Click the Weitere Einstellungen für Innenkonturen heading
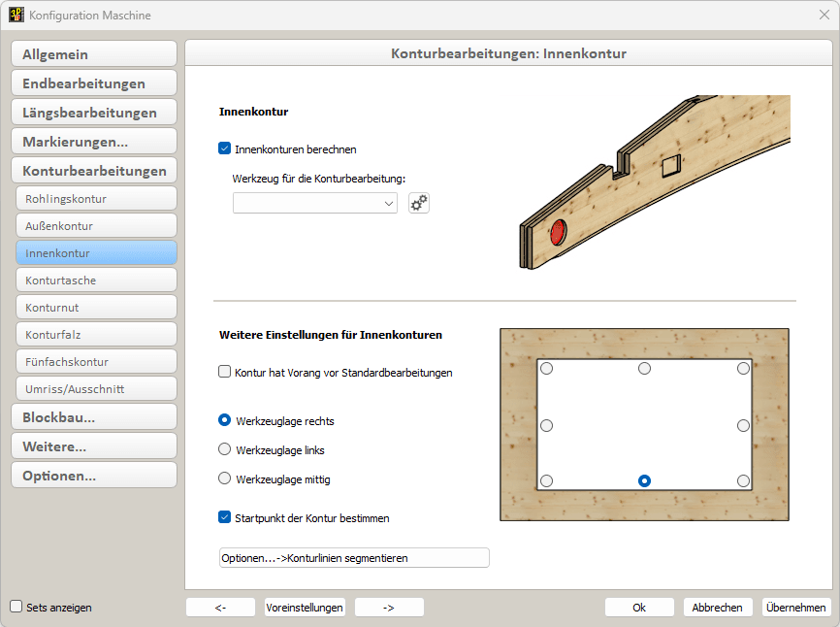The width and height of the screenshot is (840, 627). point(331,335)
